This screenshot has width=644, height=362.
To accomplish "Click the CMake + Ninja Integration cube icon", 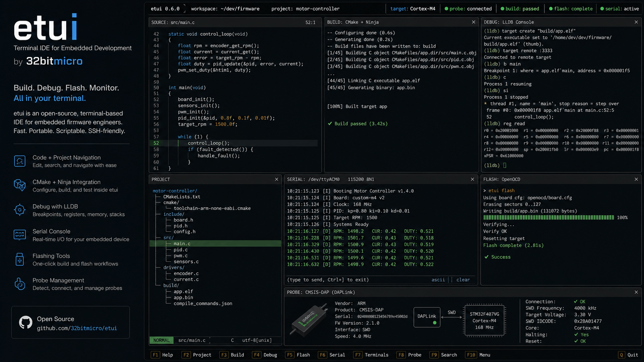I will [x=20, y=185].
